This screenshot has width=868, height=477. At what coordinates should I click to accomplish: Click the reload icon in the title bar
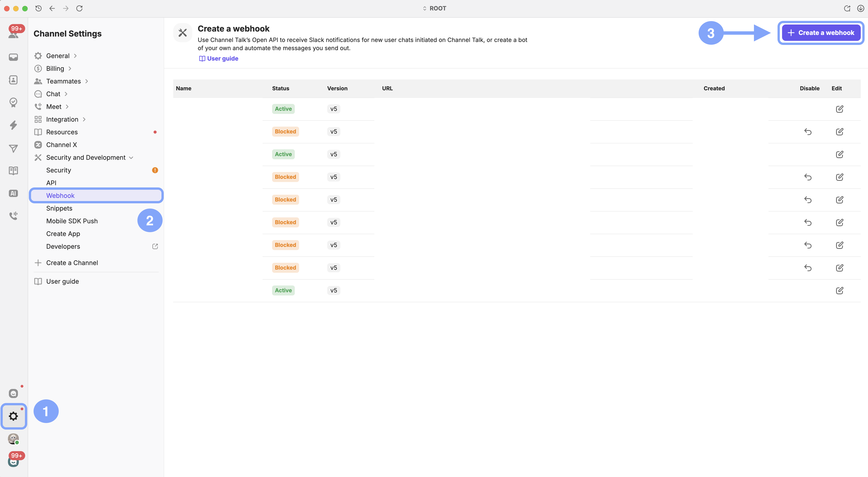pyautogui.click(x=80, y=8)
